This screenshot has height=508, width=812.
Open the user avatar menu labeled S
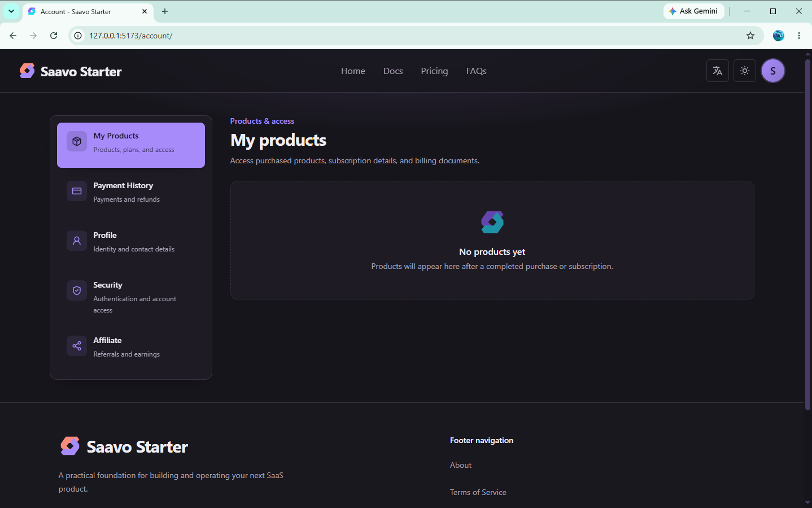click(773, 71)
